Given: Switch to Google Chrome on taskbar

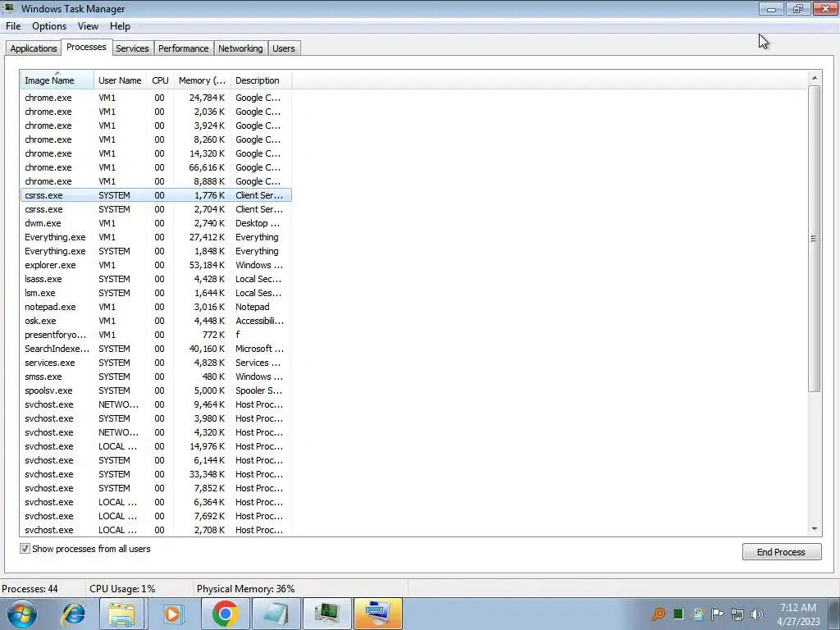Looking at the screenshot, I should (225, 614).
